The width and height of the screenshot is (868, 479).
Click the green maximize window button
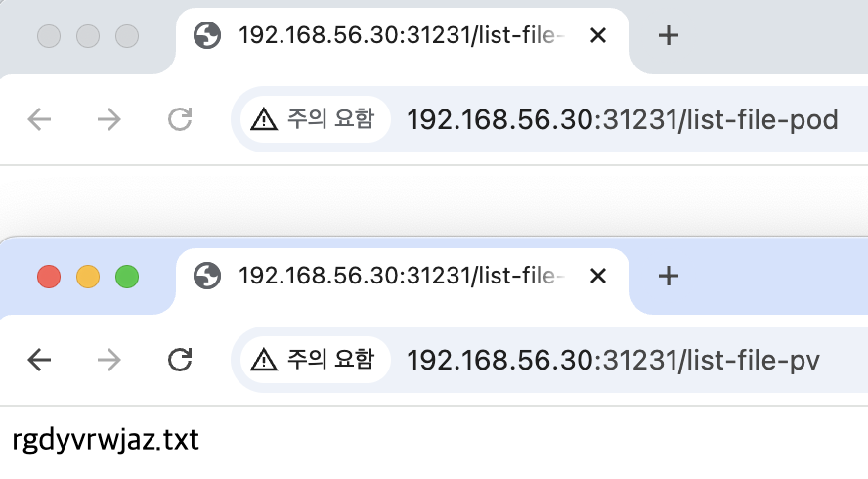click(127, 277)
